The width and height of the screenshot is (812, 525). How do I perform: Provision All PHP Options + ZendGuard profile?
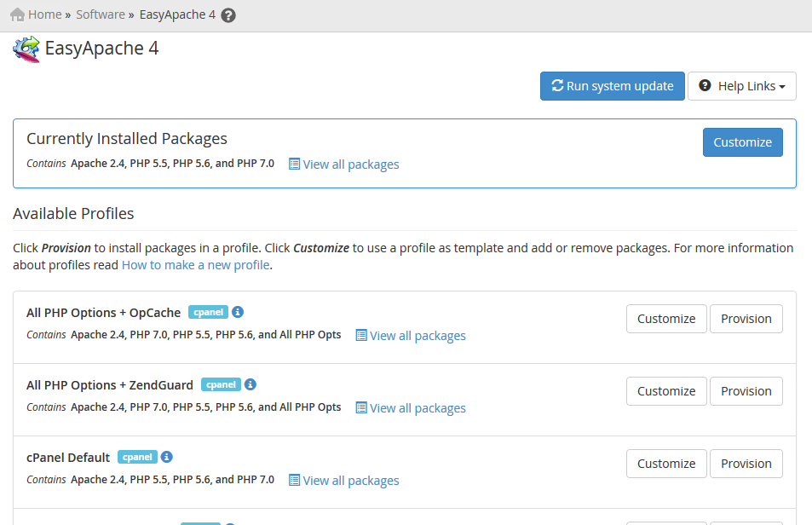(x=746, y=391)
